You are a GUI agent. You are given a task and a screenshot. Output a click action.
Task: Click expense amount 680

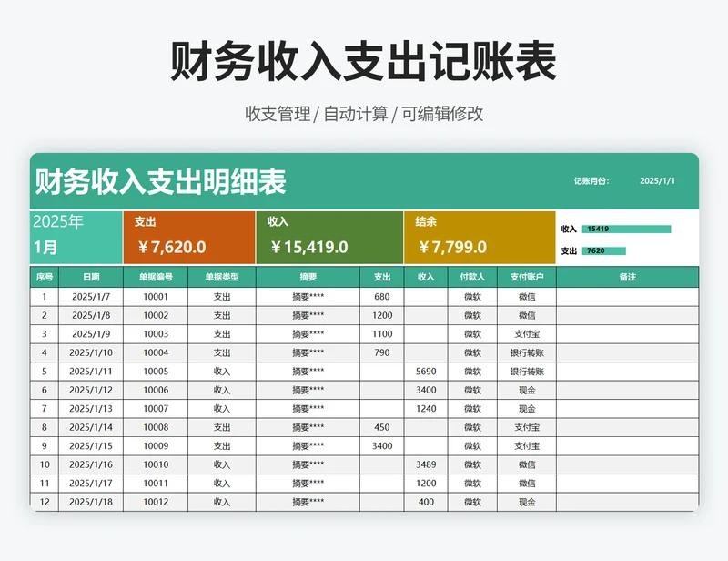pyautogui.click(x=382, y=297)
